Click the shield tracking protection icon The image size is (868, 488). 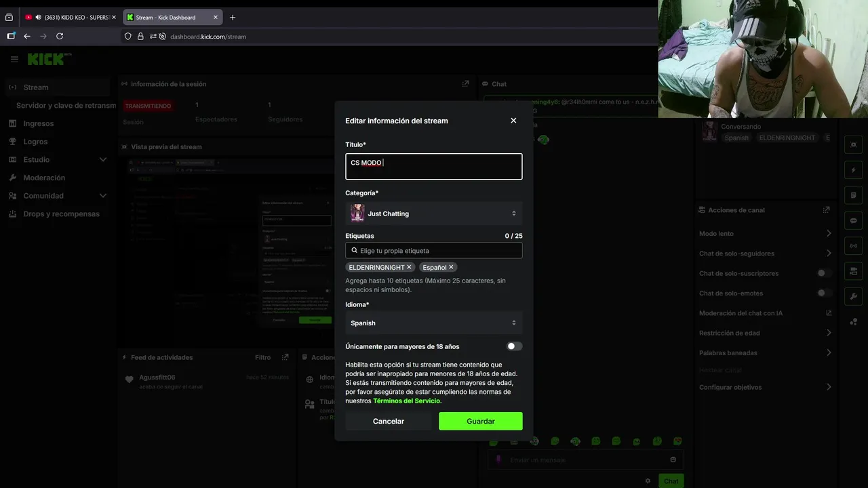(x=128, y=36)
